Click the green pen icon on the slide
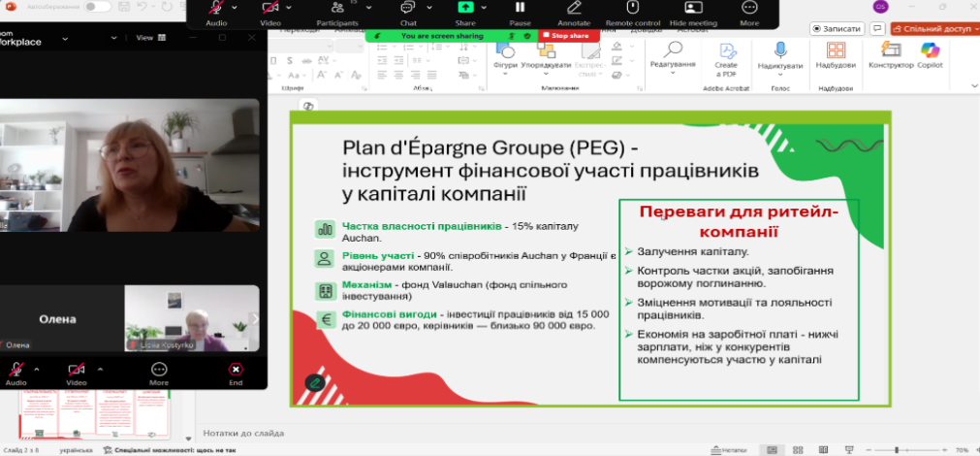Image resolution: width=980 pixels, height=456 pixels. pyautogui.click(x=315, y=382)
